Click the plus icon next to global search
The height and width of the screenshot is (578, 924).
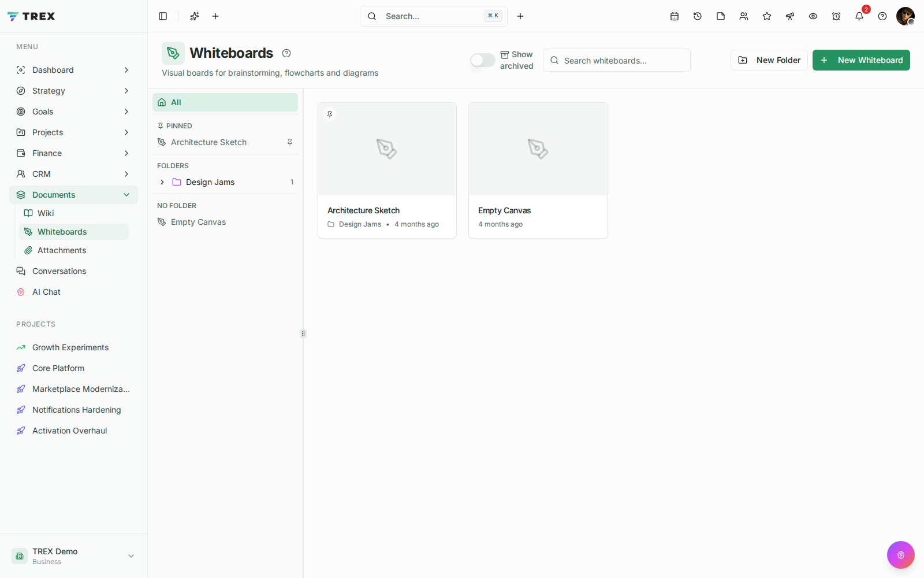tap(520, 16)
